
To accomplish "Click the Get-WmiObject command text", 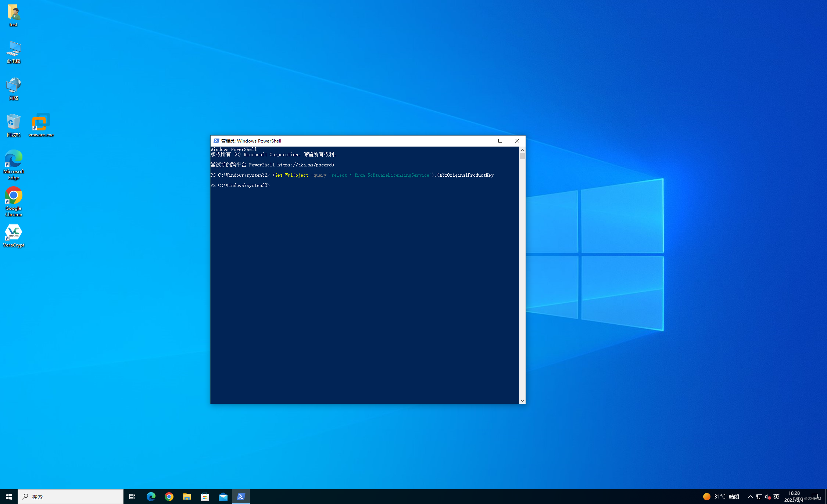I will [x=291, y=175].
